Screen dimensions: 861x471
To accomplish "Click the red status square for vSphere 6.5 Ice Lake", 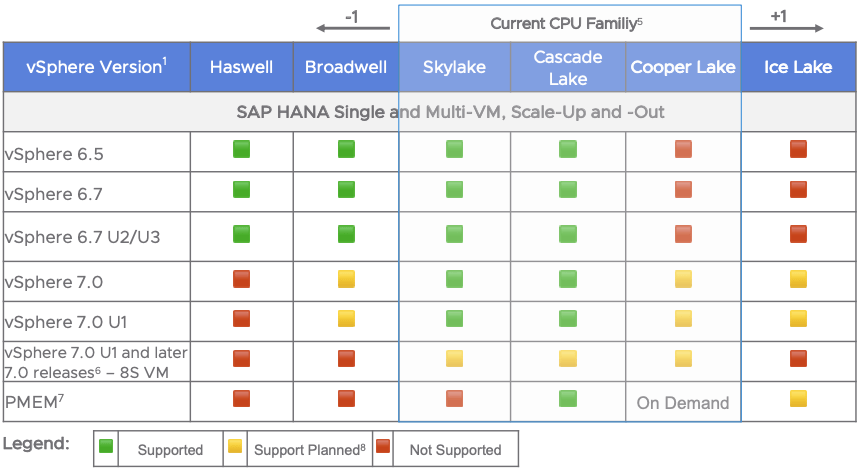I will click(x=798, y=150).
